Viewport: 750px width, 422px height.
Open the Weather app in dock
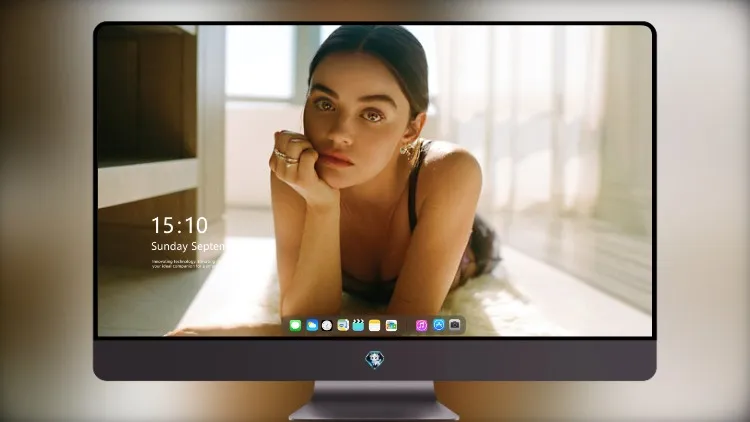pyautogui.click(x=312, y=325)
